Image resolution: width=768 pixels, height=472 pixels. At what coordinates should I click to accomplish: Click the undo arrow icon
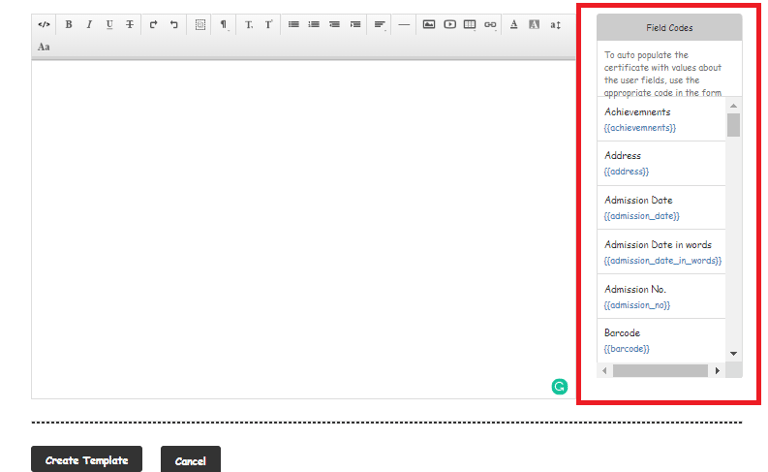point(174,24)
